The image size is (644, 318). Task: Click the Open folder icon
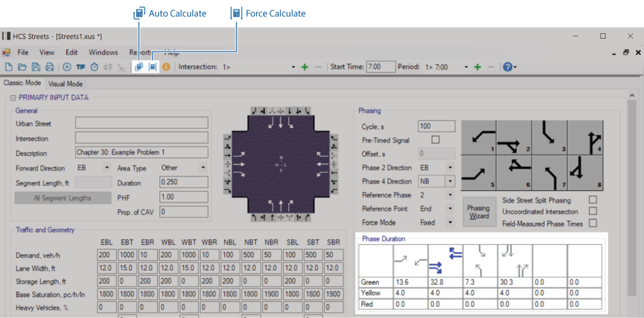(x=22, y=67)
